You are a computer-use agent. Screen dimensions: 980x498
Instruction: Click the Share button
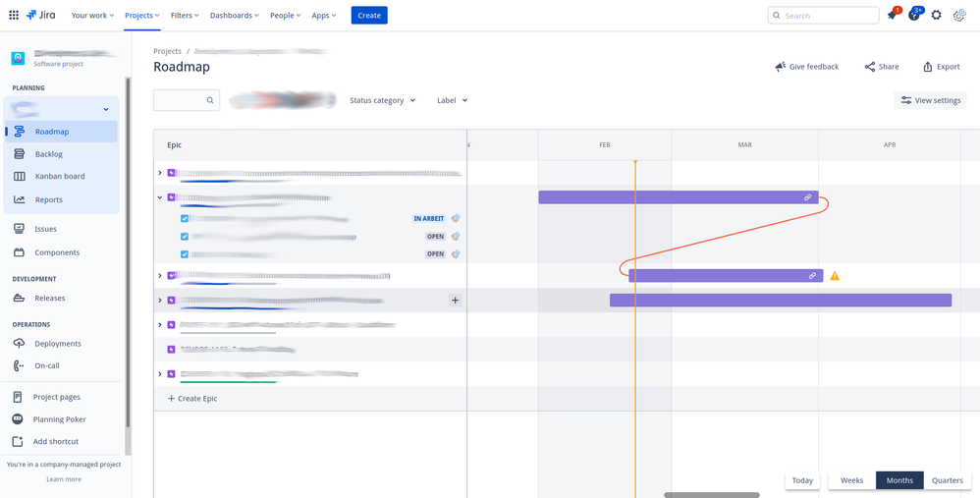pos(882,66)
